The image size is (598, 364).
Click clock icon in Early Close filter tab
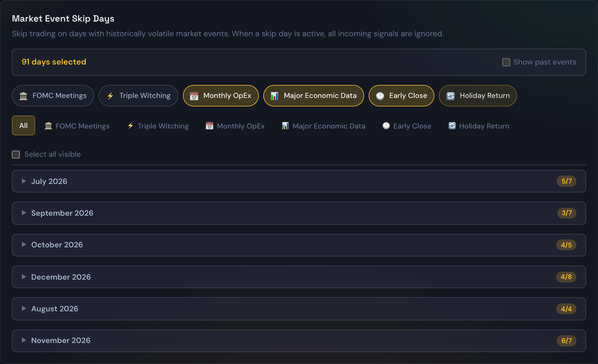tap(386, 126)
